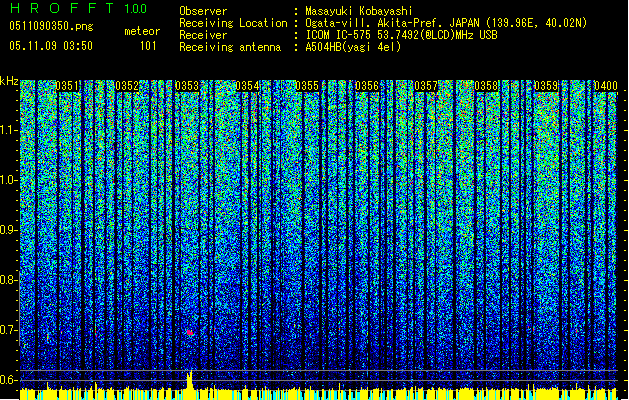Viewport: 629px width, 400px height.
Task: Click the 0351 time marker
Action: (x=67, y=86)
